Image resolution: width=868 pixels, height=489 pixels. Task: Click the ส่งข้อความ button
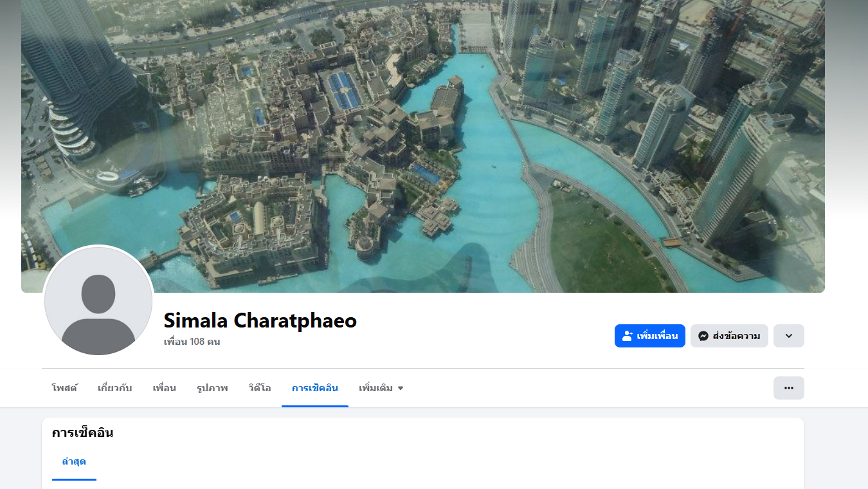(729, 336)
